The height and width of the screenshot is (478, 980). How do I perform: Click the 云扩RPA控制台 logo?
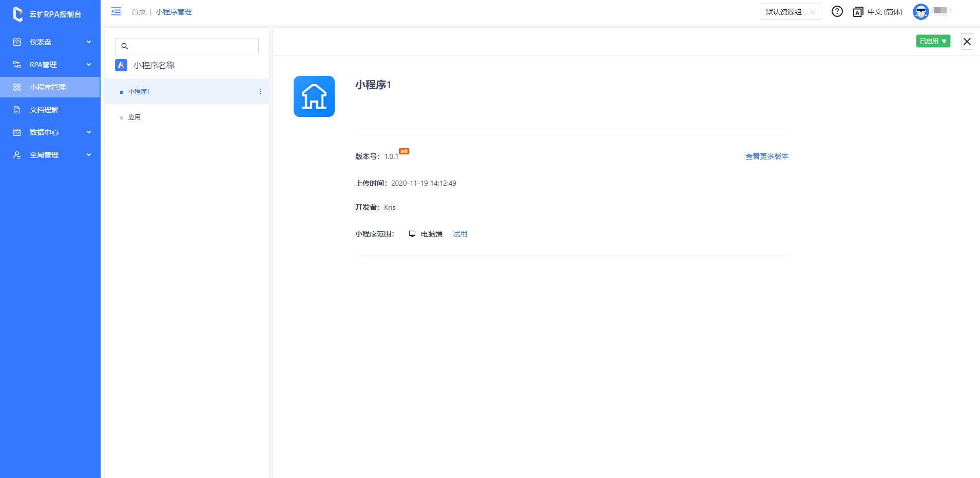click(x=47, y=14)
